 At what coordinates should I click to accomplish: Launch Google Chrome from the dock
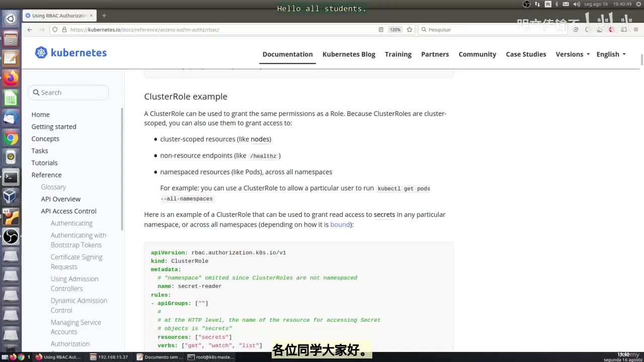(x=11, y=138)
